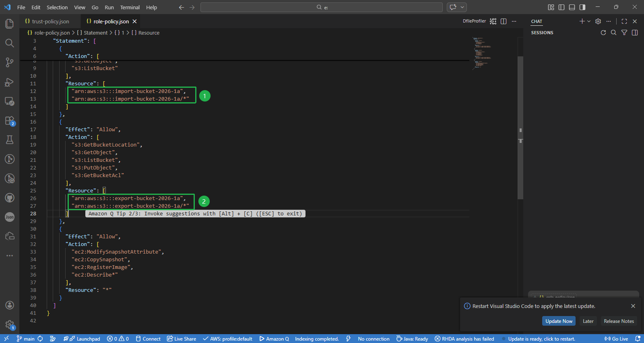This screenshot has height=343, width=644.
Task: Open the Accounts menu
Action: (10, 305)
